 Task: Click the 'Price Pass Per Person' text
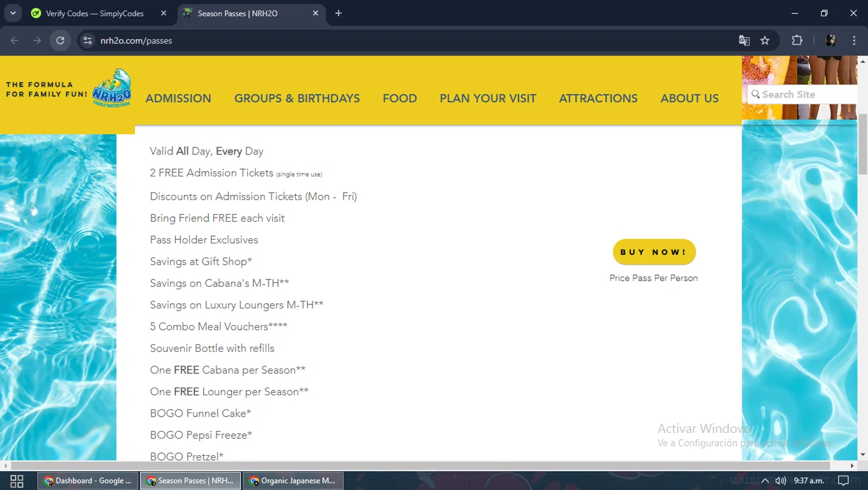point(653,278)
